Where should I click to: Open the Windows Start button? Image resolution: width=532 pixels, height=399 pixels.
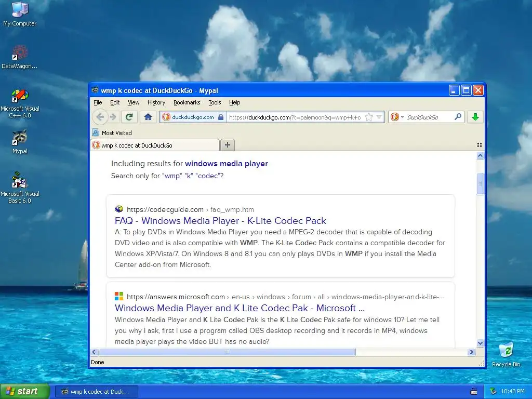pos(25,391)
